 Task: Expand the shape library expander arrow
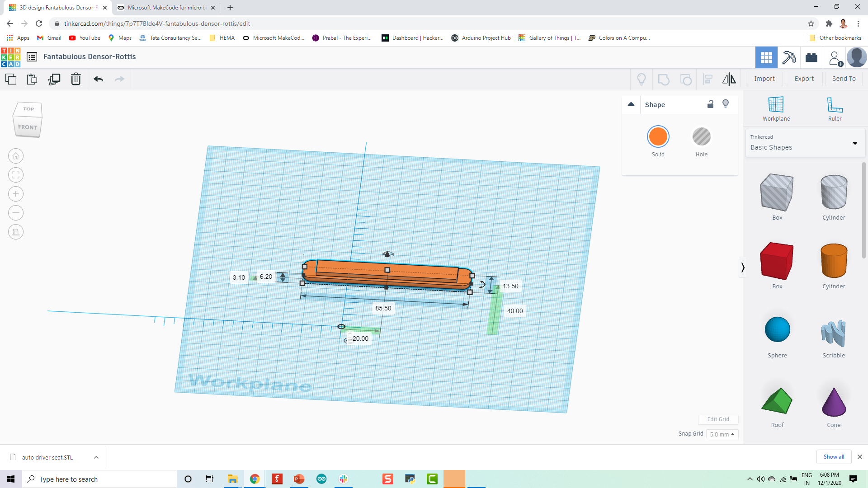[741, 267]
